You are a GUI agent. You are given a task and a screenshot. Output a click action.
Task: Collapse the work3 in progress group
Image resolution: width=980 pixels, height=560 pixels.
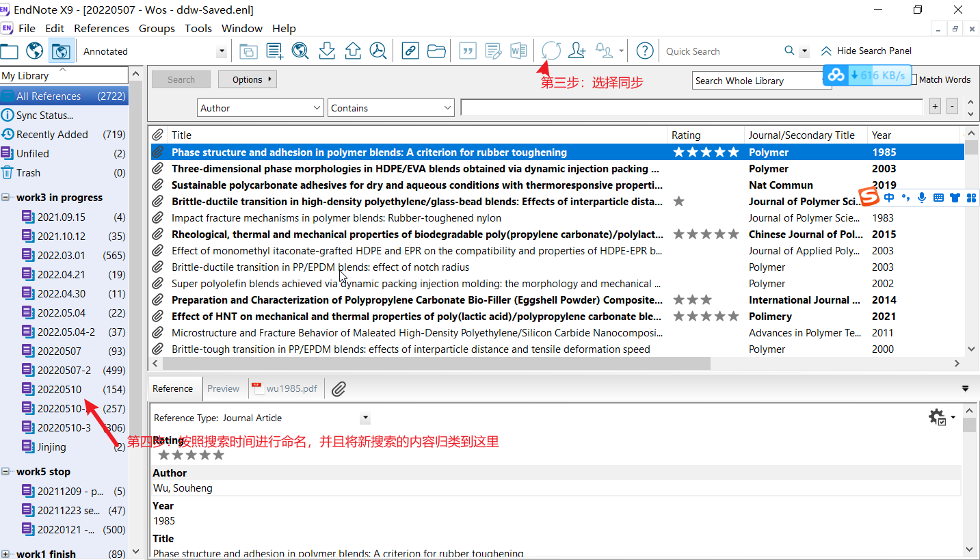point(6,198)
